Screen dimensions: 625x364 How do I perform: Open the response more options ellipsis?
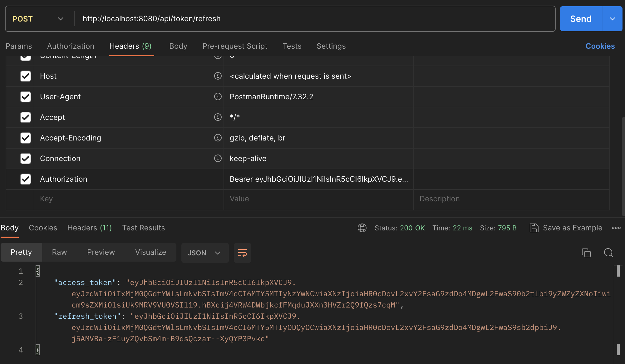616,228
